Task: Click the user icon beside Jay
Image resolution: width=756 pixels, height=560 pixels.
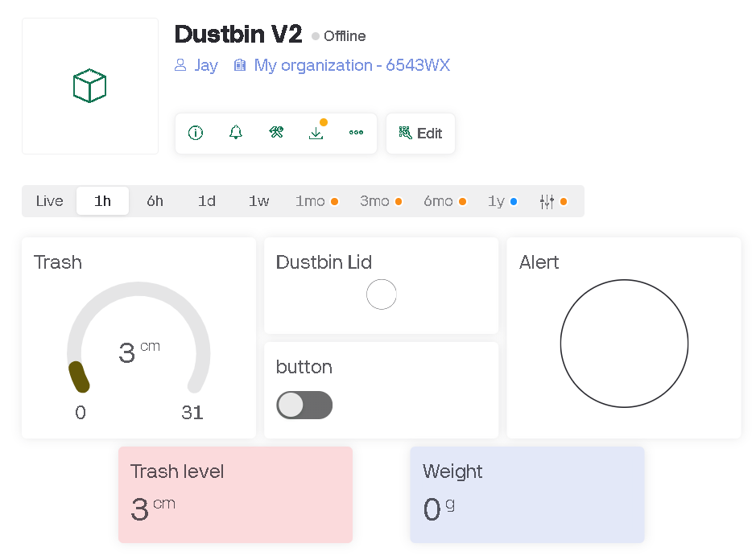Action: 180,65
